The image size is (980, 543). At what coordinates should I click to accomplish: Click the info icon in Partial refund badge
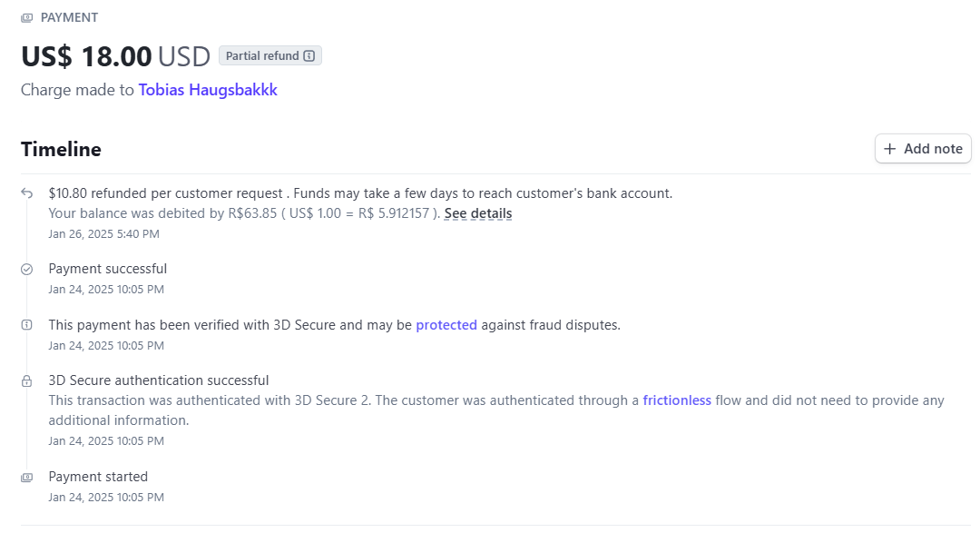(x=309, y=55)
